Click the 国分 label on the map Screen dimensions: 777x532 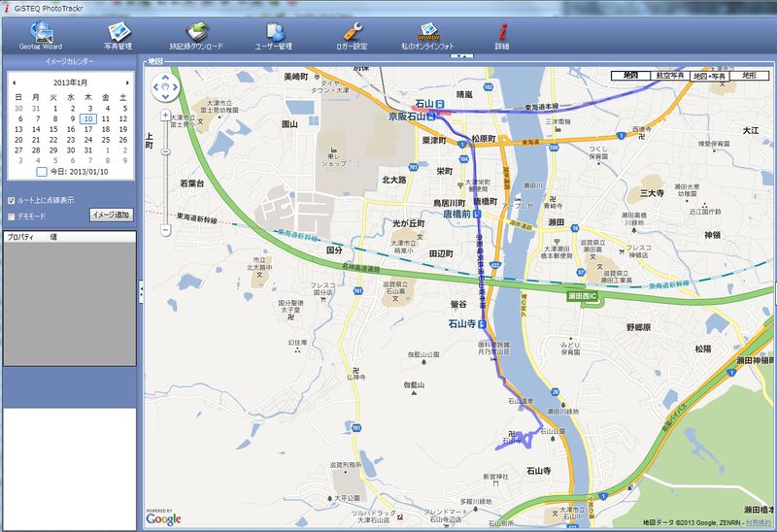tap(334, 250)
